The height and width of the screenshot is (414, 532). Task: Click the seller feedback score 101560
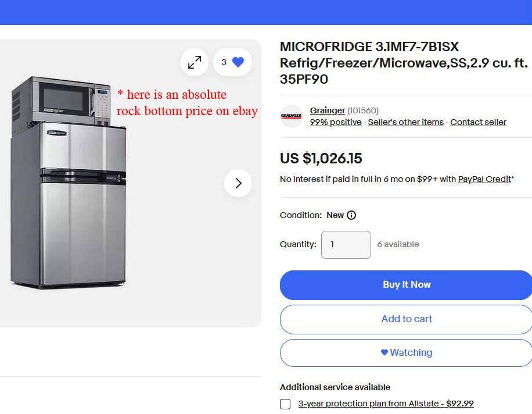363,110
